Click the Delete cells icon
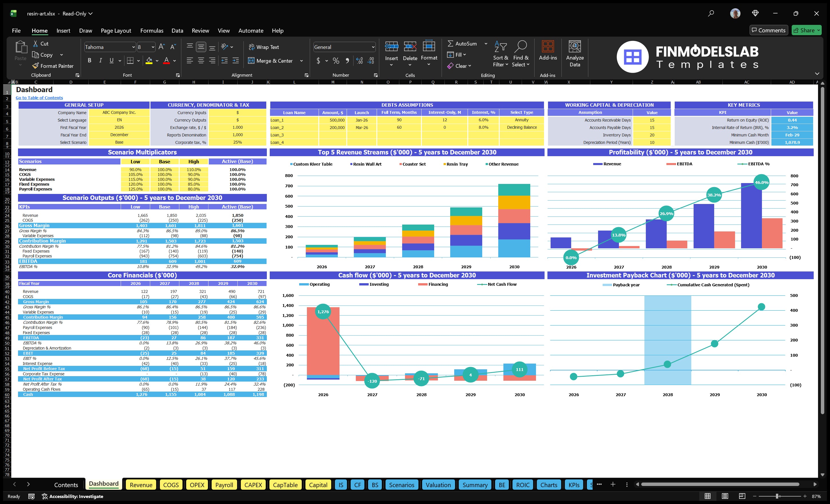The width and height of the screenshot is (830, 504). [410, 46]
